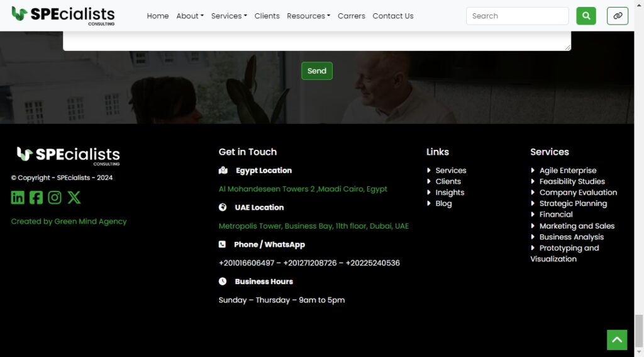644x357 pixels.
Task: Open the LinkedIn social icon
Action: (x=18, y=198)
